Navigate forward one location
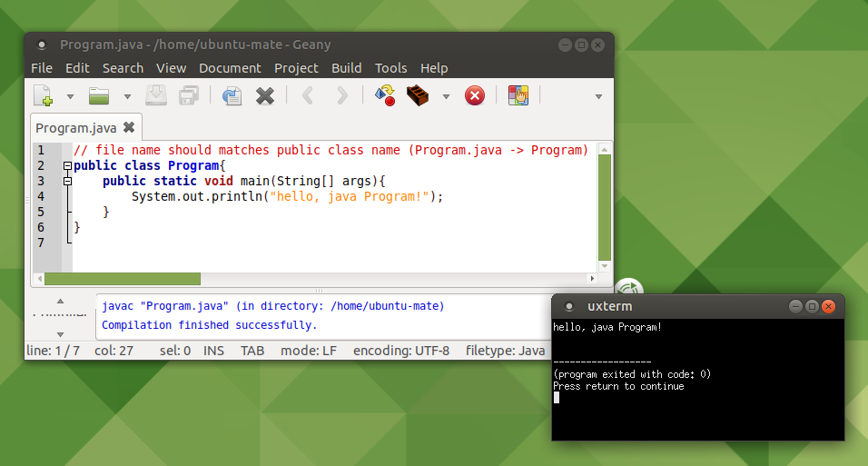 (x=342, y=96)
